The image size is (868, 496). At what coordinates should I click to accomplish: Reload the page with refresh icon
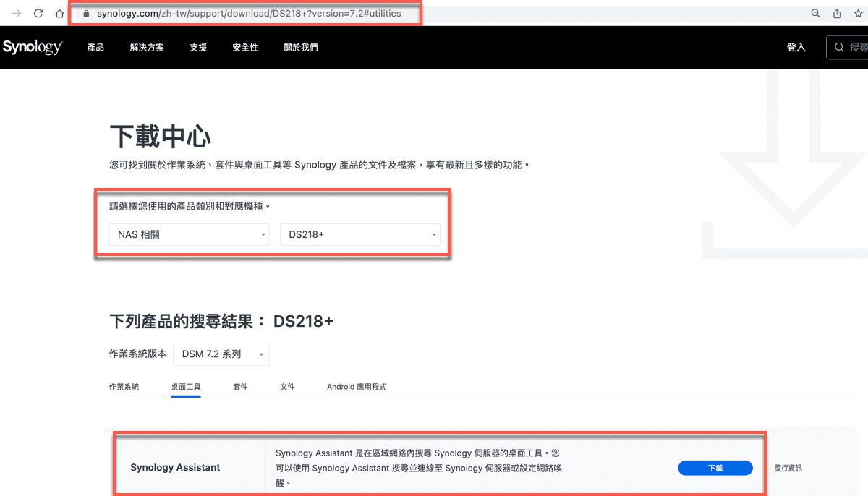pyautogui.click(x=38, y=14)
